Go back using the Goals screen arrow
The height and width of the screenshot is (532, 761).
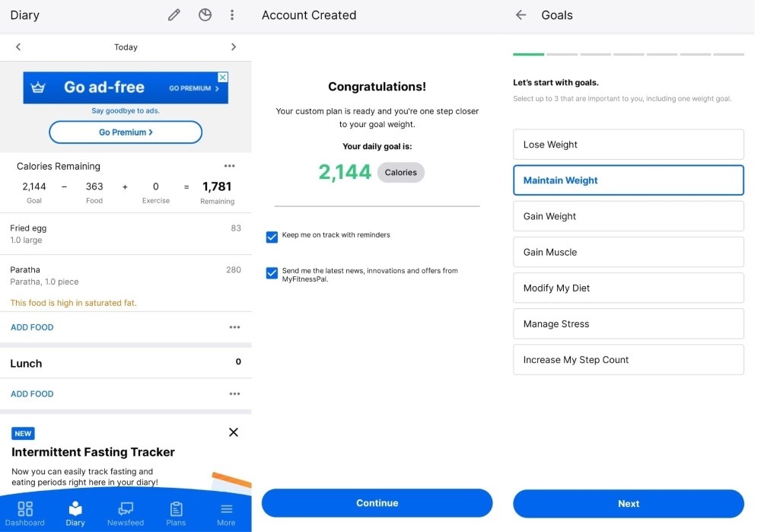(x=520, y=14)
